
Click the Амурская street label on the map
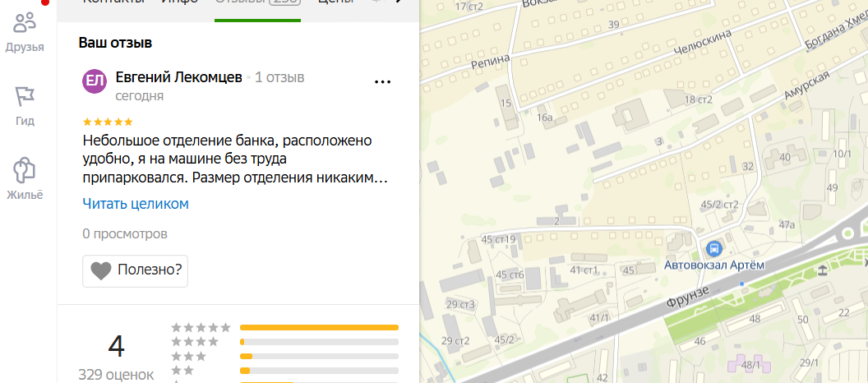(x=806, y=87)
